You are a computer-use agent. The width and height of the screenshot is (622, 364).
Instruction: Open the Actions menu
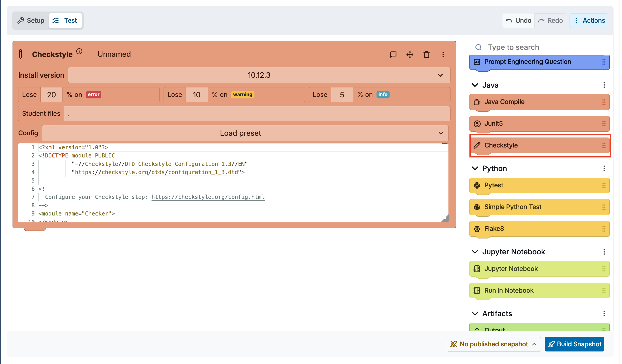click(589, 20)
